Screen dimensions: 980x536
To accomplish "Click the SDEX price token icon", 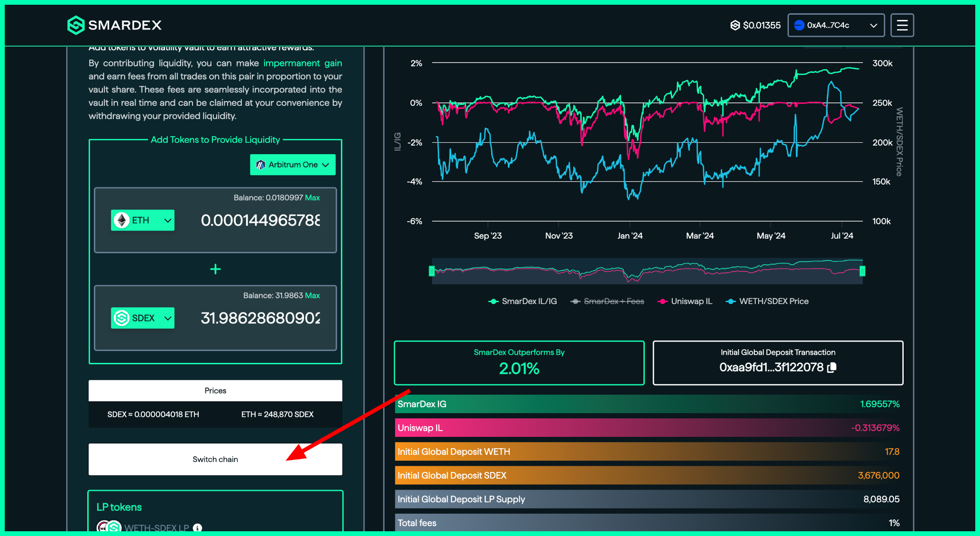I will [735, 25].
